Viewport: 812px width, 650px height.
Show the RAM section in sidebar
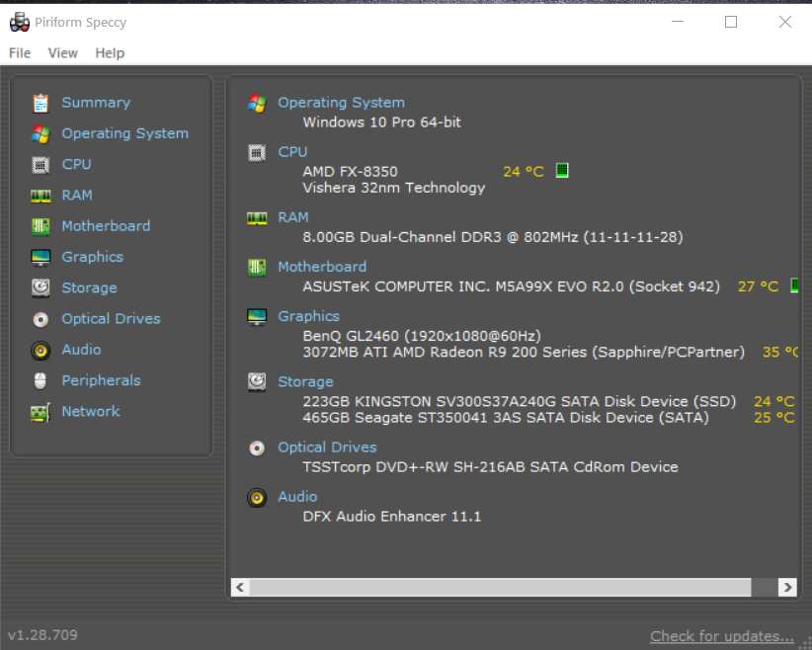77,196
